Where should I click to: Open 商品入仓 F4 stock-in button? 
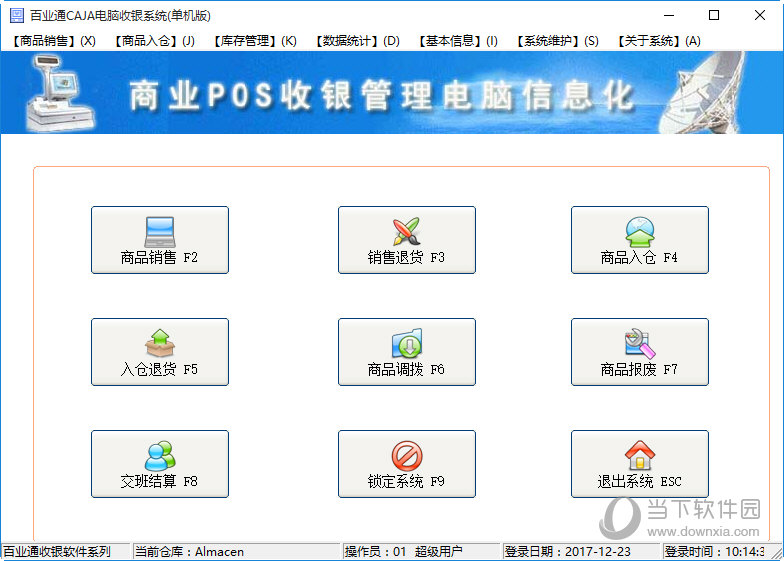click(640, 240)
